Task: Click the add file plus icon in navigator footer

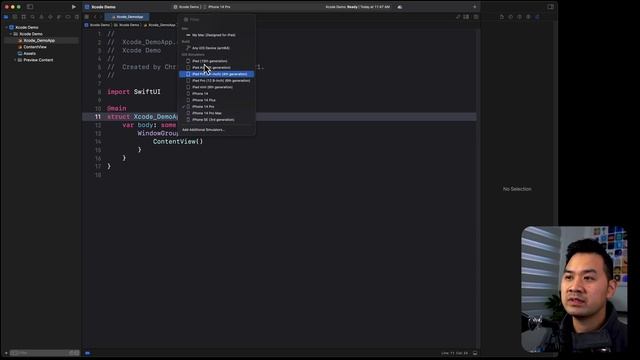Action: coord(6,353)
